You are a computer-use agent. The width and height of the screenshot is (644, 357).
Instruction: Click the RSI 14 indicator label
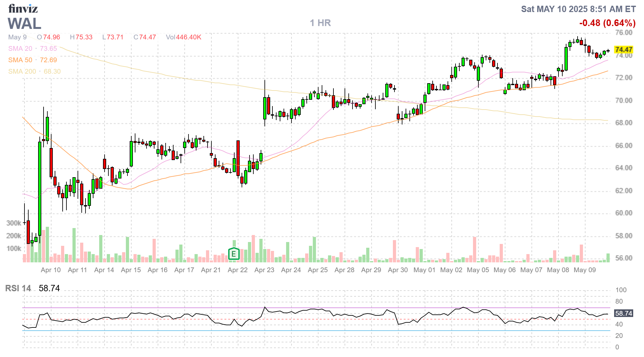pos(18,288)
